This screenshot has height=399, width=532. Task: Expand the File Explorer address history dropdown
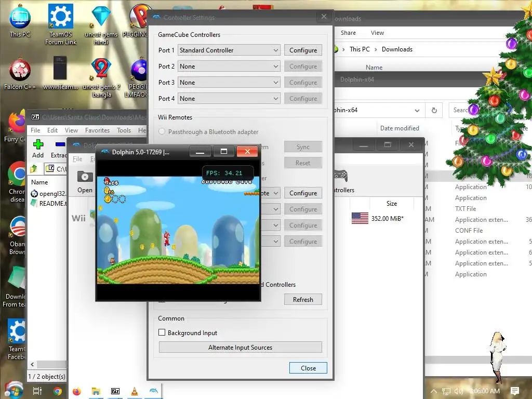coord(417,110)
